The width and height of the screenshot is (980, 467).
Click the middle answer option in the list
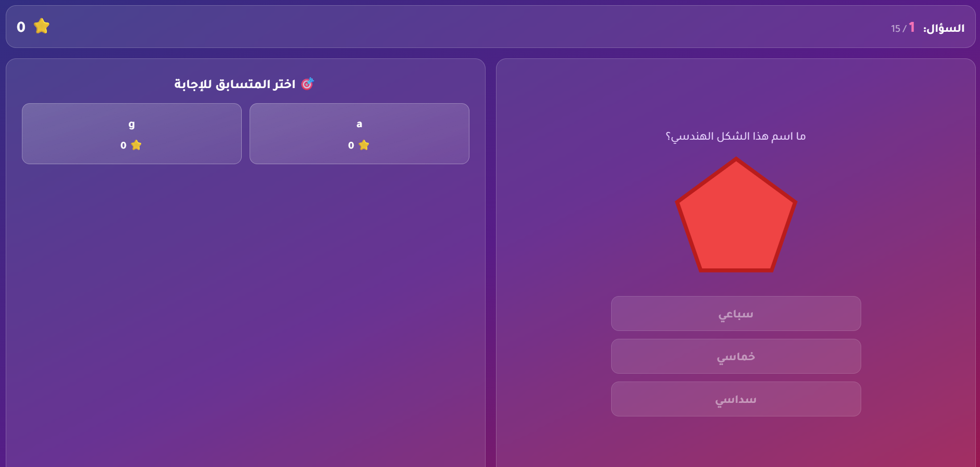(x=736, y=356)
